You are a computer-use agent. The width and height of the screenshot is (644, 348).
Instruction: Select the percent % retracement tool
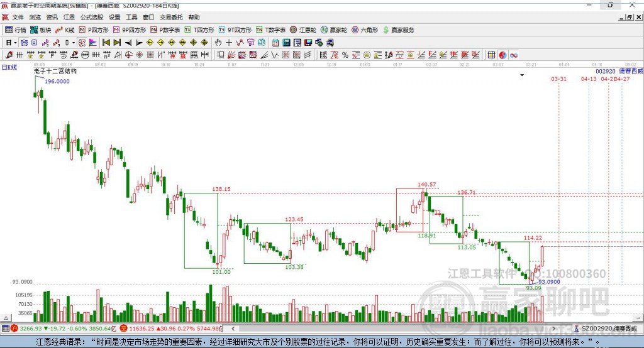pos(345,55)
